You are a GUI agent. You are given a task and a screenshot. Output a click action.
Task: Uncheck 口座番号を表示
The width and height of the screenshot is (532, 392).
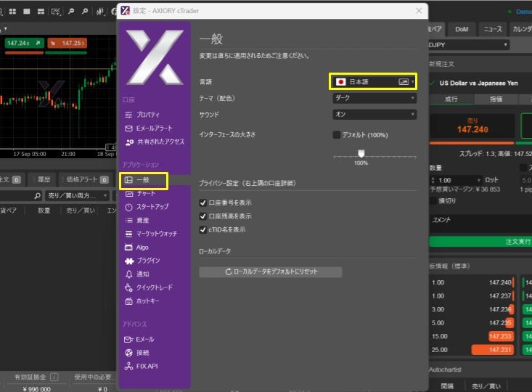203,203
